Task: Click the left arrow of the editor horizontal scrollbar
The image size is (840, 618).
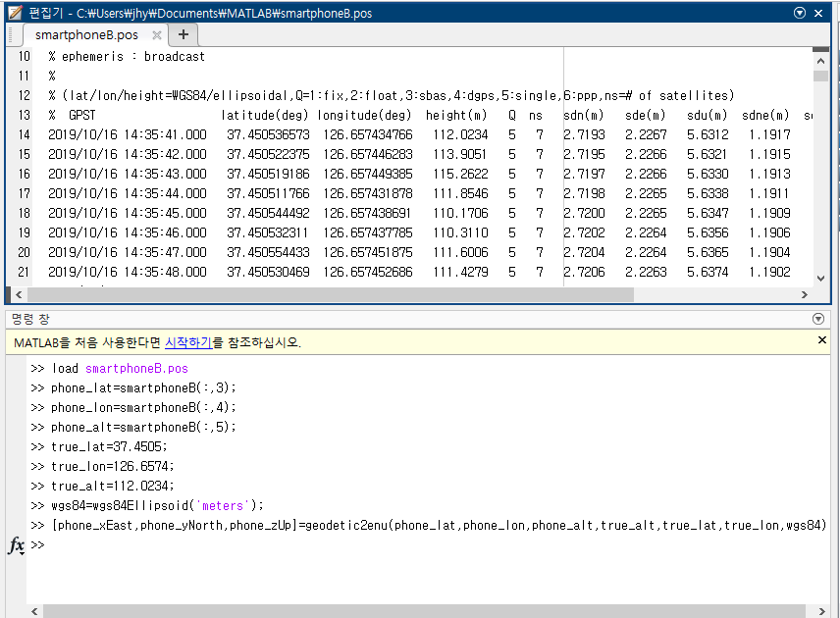Action: 19,293
